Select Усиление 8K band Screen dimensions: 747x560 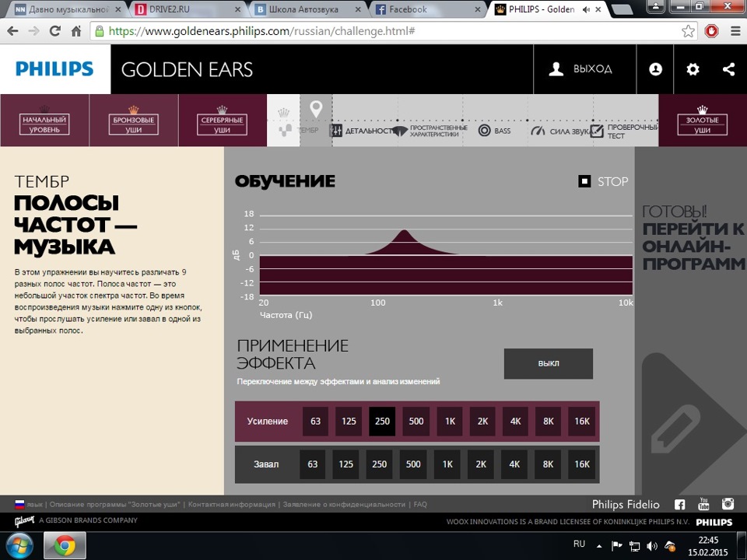549,421
